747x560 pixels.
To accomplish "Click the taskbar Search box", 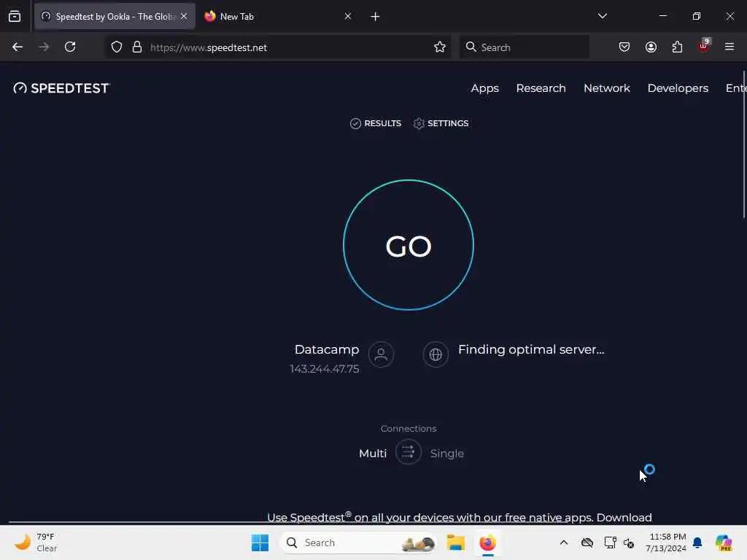I will (x=358, y=542).
